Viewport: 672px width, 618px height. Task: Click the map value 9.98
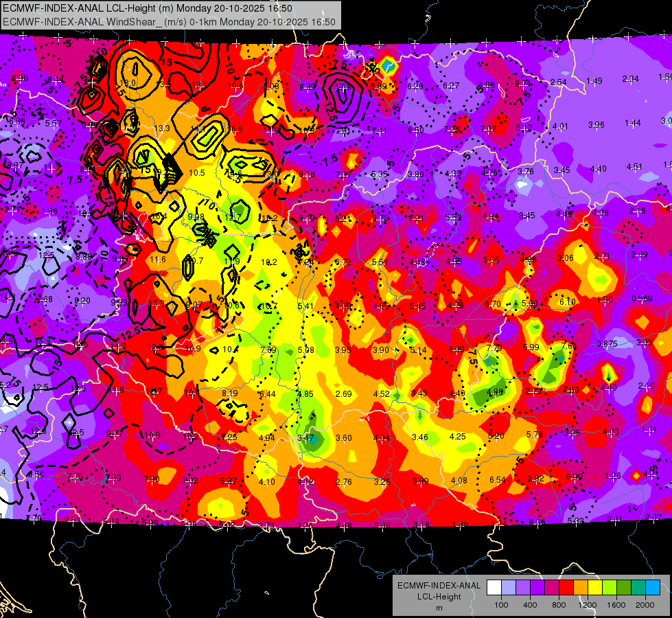[x=196, y=217]
